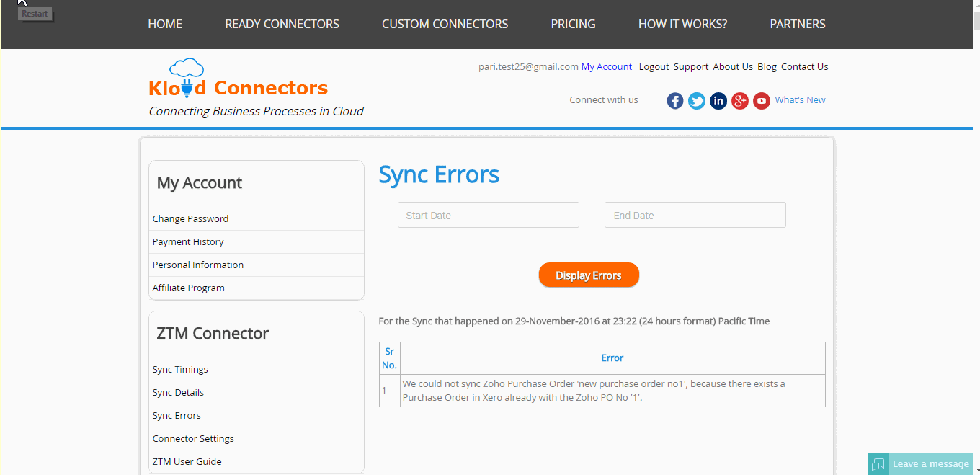980x475 pixels.
Task: Click the Display Errors button
Action: (589, 275)
